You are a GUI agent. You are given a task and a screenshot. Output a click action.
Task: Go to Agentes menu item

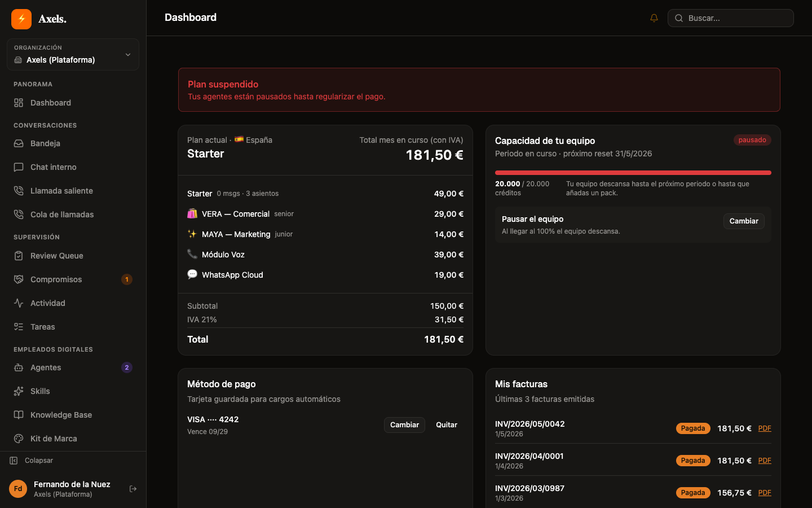tap(73, 367)
